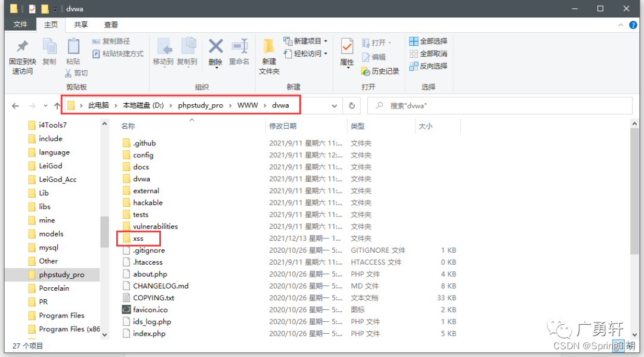Viewport: 644px width, 357px height.
Task: Select the vulnerabilities folder
Action: (155, 226)
